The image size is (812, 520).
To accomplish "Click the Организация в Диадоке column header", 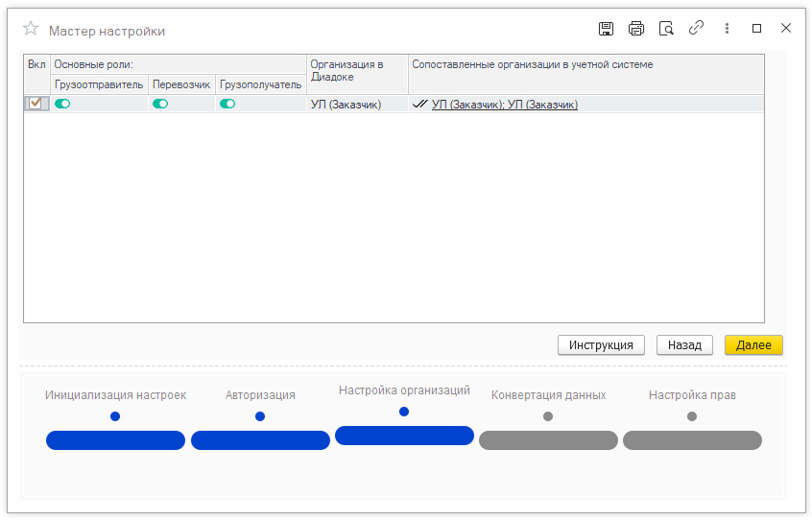I will coord(357,75).
